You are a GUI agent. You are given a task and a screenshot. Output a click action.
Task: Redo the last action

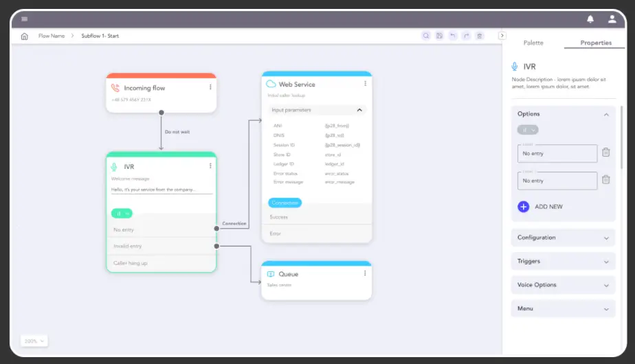pyautogui.click(x=466, y=36)
